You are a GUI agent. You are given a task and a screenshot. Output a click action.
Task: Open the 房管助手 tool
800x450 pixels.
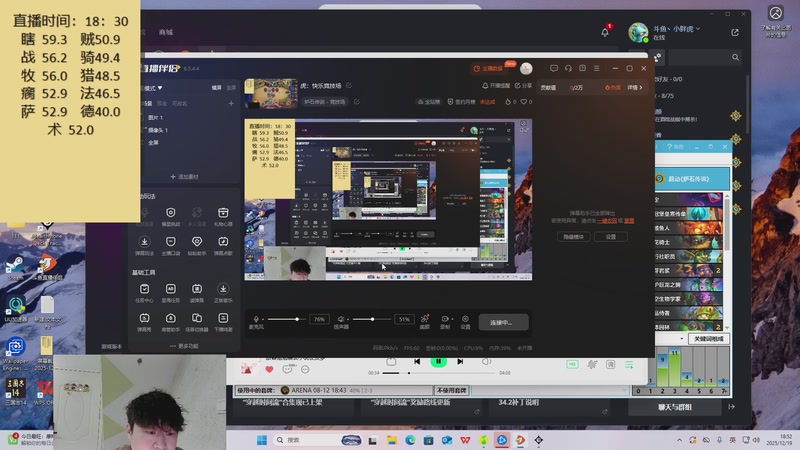click(x=171, y=322)
